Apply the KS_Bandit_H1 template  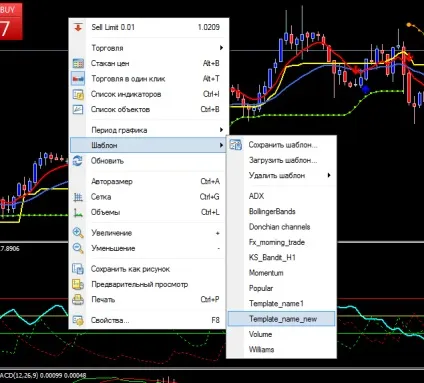click(x=281, y=257)
